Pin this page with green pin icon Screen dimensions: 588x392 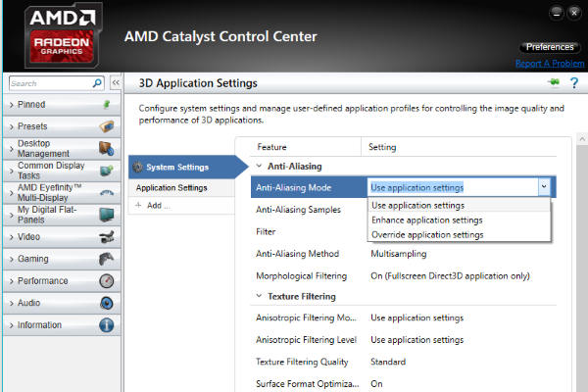(x=554, y=82)
